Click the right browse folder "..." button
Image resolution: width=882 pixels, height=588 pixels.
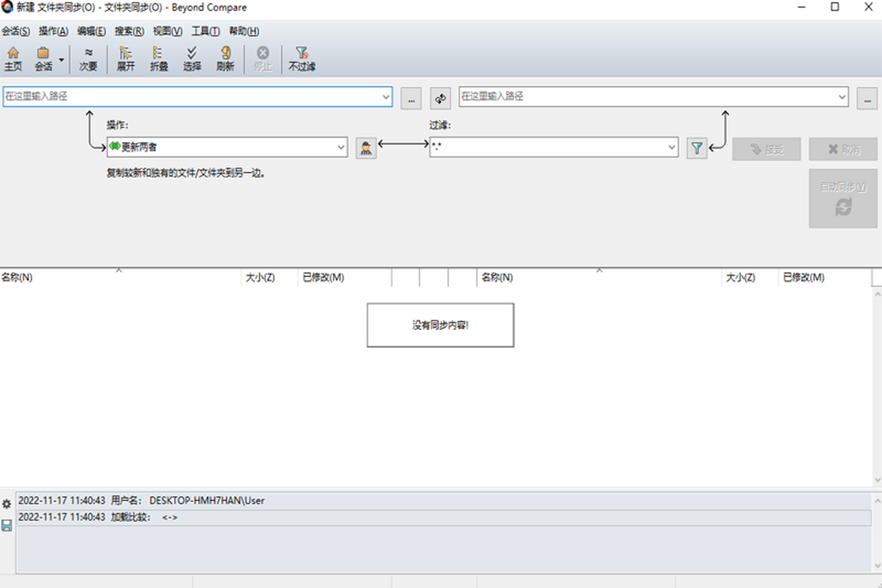867,98
